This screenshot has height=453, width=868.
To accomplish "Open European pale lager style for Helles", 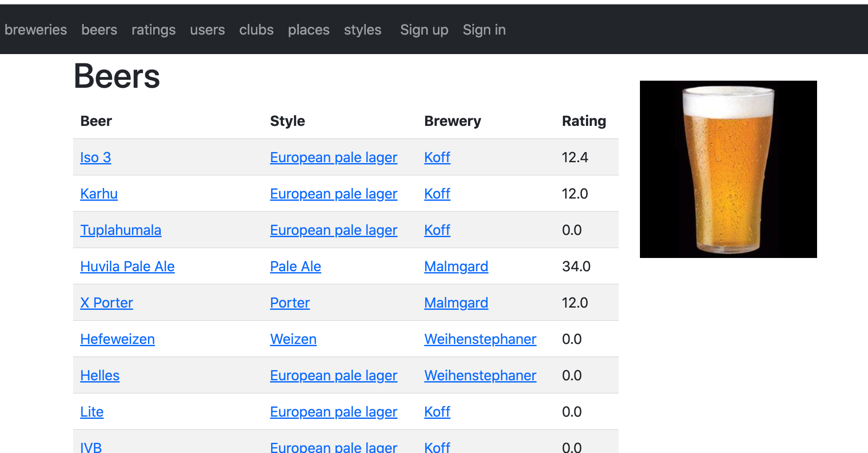I will (333, 375).
